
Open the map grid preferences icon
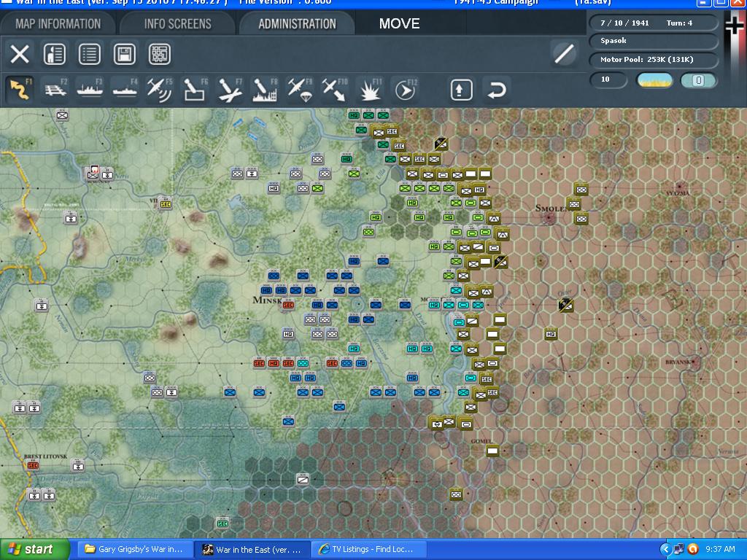pos(160,54)
